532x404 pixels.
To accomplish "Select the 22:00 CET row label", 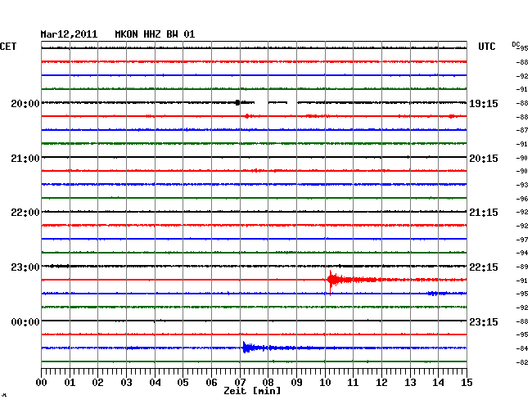I will 25,213.
